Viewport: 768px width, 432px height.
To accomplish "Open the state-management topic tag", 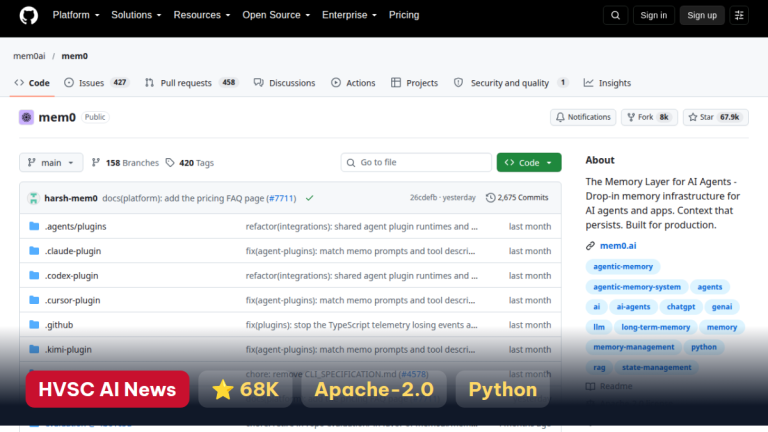I will click(x=656, y=367).
